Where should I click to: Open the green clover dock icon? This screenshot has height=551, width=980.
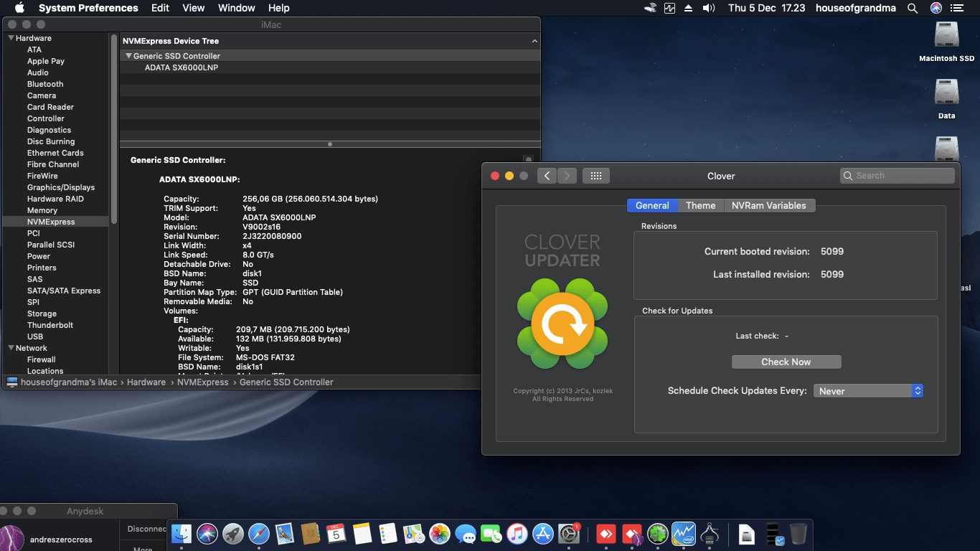pos(658,534)
